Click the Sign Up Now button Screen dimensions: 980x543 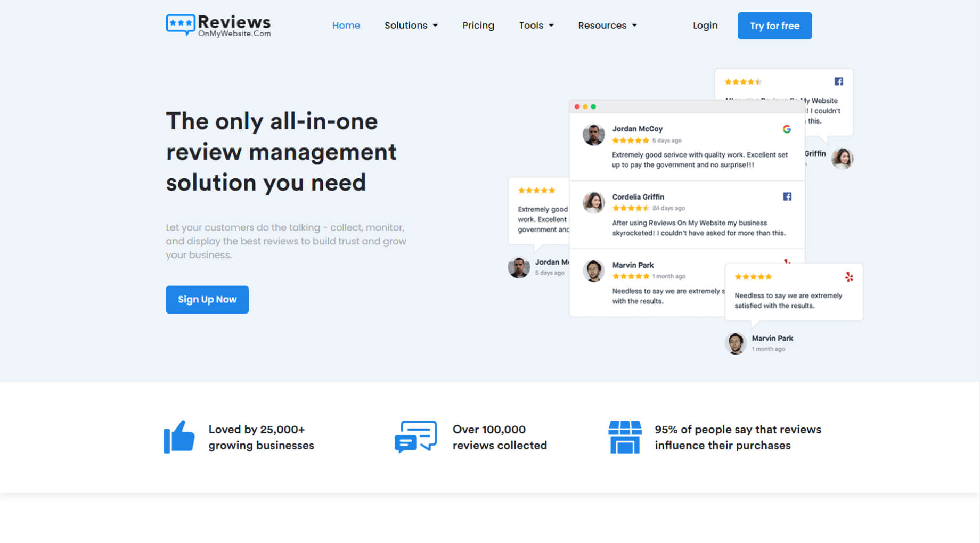point(207,300)
